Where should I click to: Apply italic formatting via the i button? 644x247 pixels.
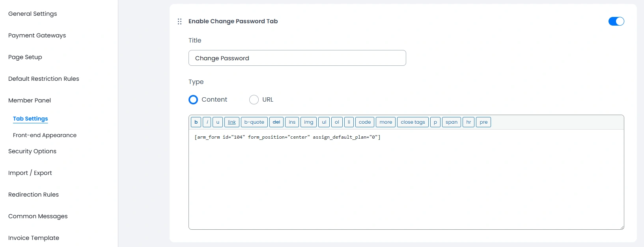(x=207, y=122)
